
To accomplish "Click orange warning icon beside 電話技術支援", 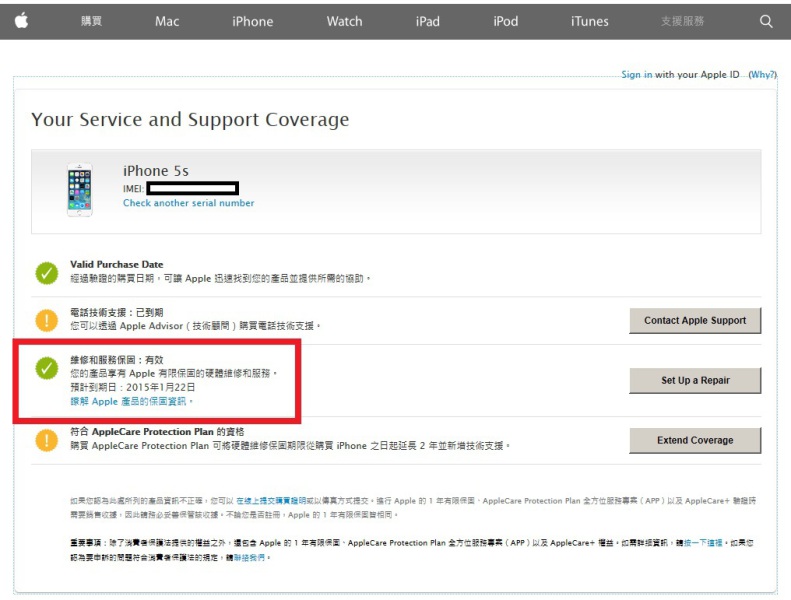I will [47, 320].
